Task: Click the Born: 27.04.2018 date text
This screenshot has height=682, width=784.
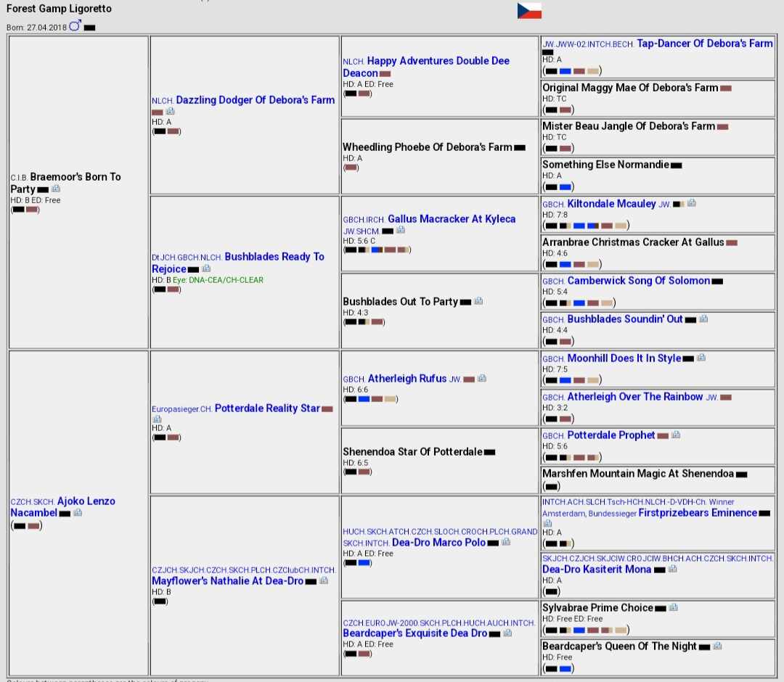Action: click(36, 28)
